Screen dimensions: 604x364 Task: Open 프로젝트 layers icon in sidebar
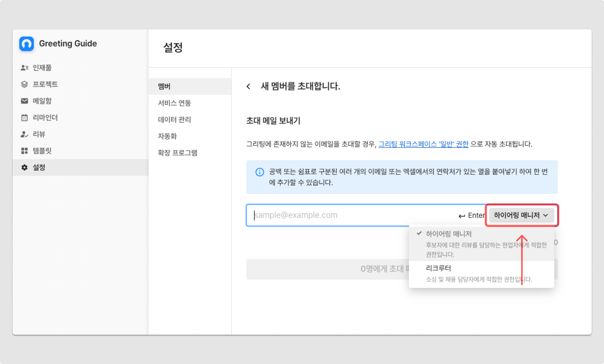coord(24,84)
